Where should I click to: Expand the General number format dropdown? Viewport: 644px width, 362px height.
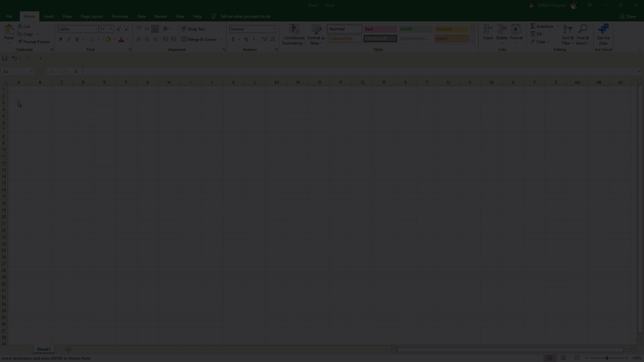coord(273,29)
